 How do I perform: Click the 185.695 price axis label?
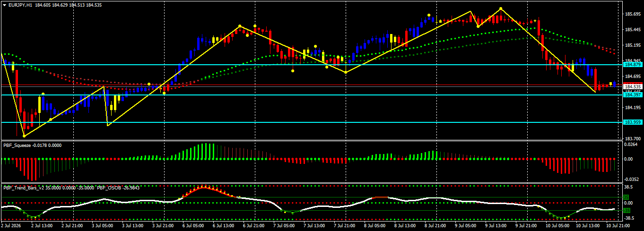pos(633,14)
